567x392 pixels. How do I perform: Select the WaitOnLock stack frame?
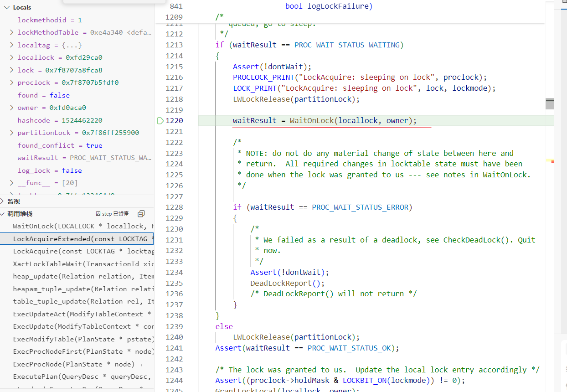(82, 227)
